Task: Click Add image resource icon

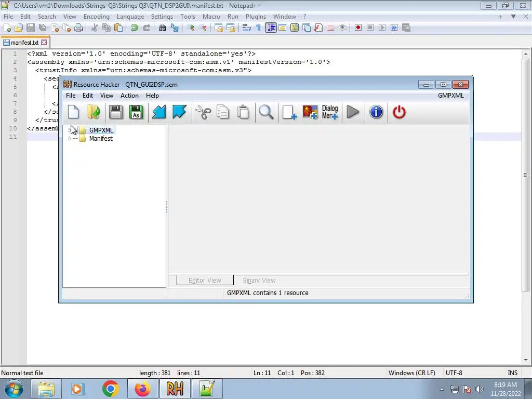Action: tap(310, 112)
